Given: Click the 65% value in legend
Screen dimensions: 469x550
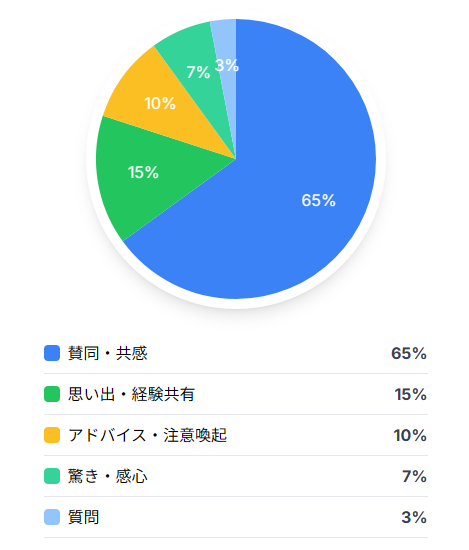Looking at the screenshot, I should pos(409,353).
